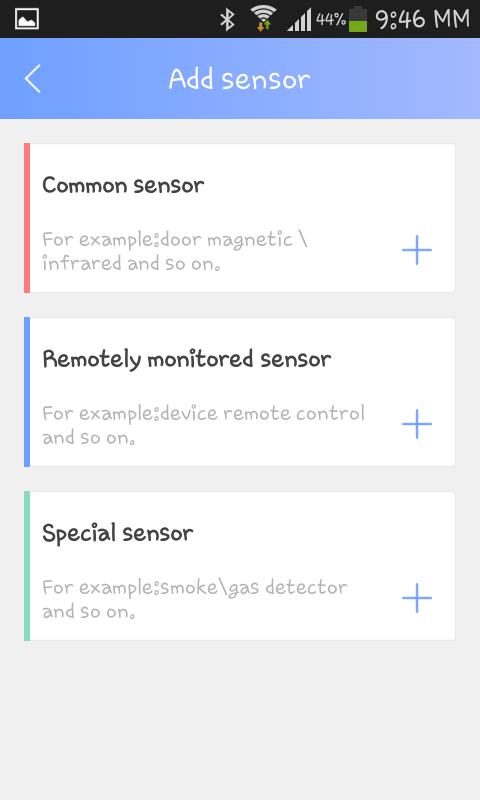Add a Special sensor with plus icon
480x800 pixels.
417,598
